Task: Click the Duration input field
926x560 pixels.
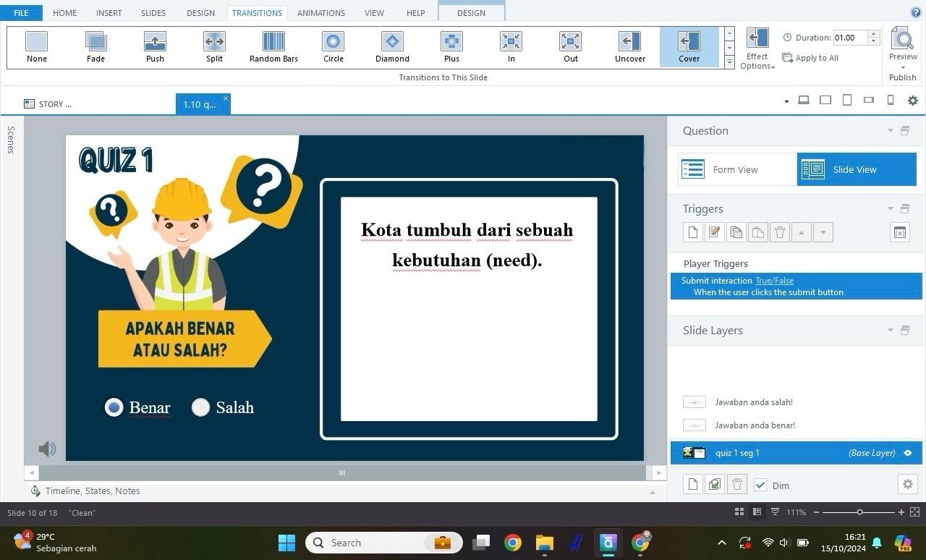Action: 849,38
